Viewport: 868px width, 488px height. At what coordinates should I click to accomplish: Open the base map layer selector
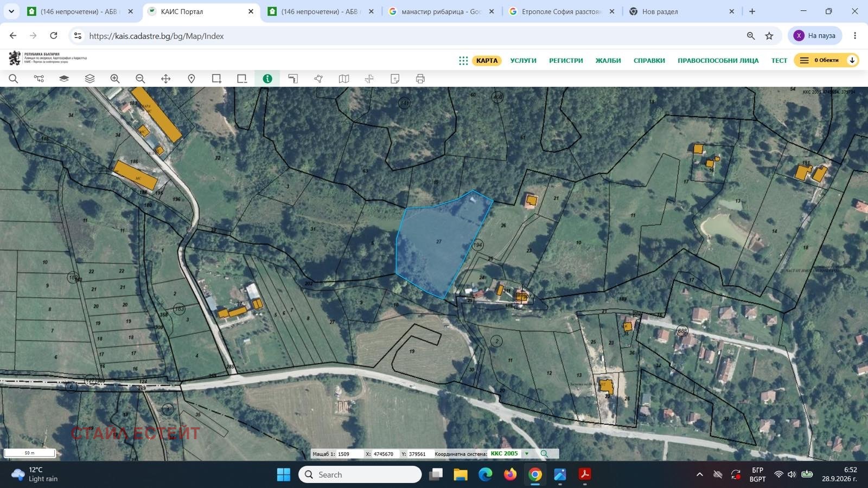(x=64, y=79)
